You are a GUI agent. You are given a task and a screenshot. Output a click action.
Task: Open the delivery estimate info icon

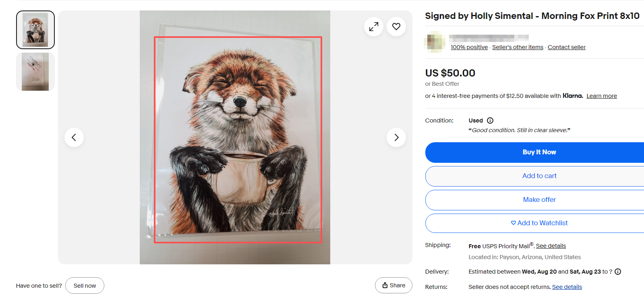618,272
